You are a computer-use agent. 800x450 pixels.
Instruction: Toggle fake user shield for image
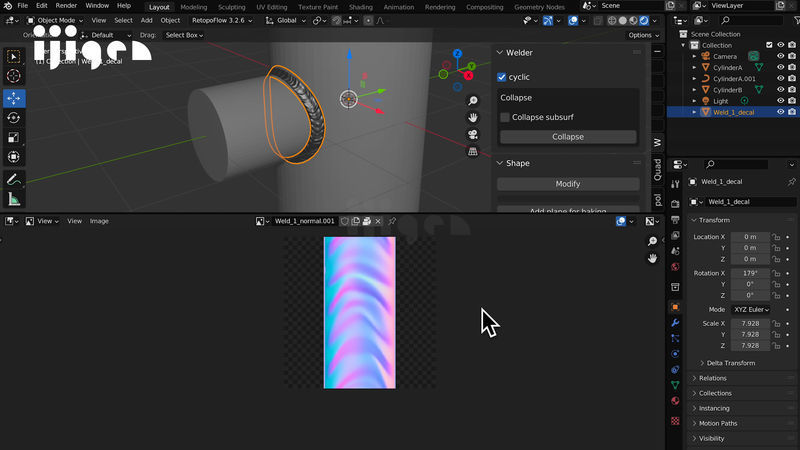(345, 221)
